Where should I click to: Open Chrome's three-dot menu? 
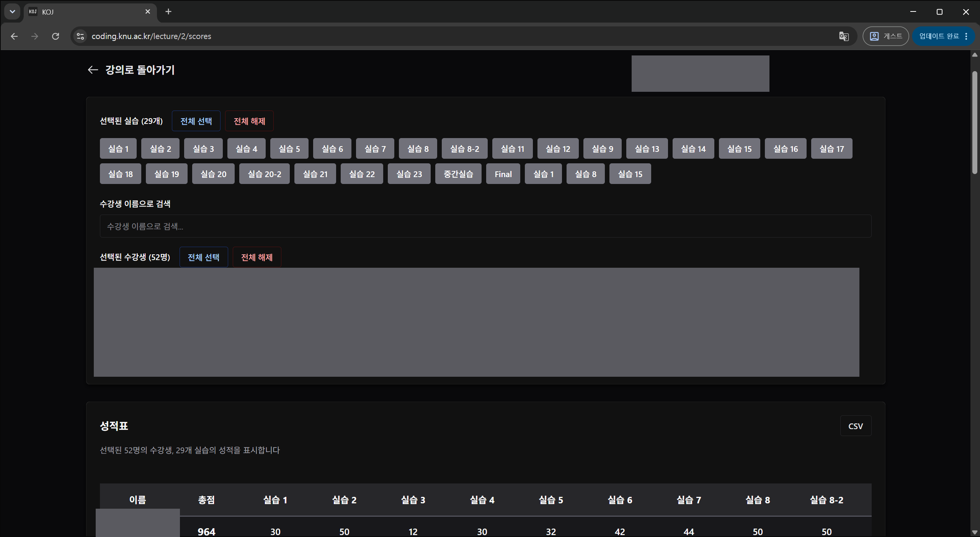967,36
